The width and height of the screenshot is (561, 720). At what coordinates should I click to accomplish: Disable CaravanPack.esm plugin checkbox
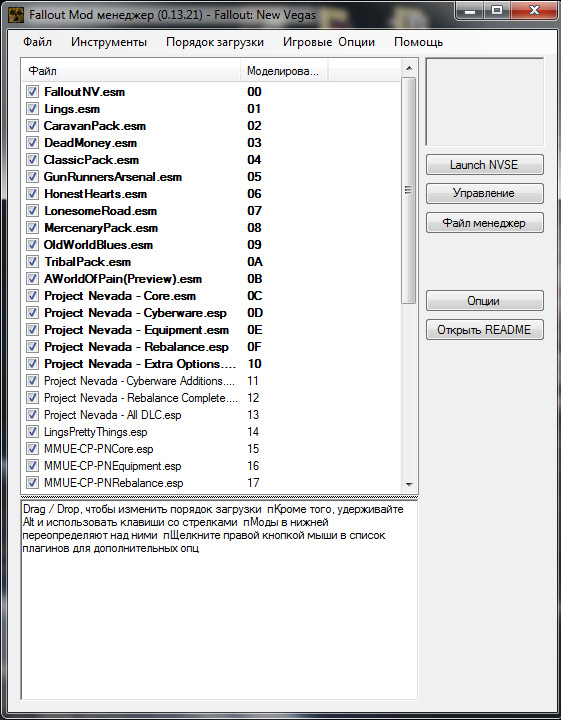coord(32,126)
